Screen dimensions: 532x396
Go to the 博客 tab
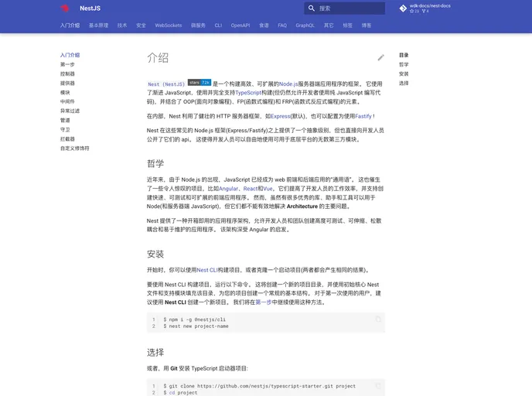click(367, 26)
